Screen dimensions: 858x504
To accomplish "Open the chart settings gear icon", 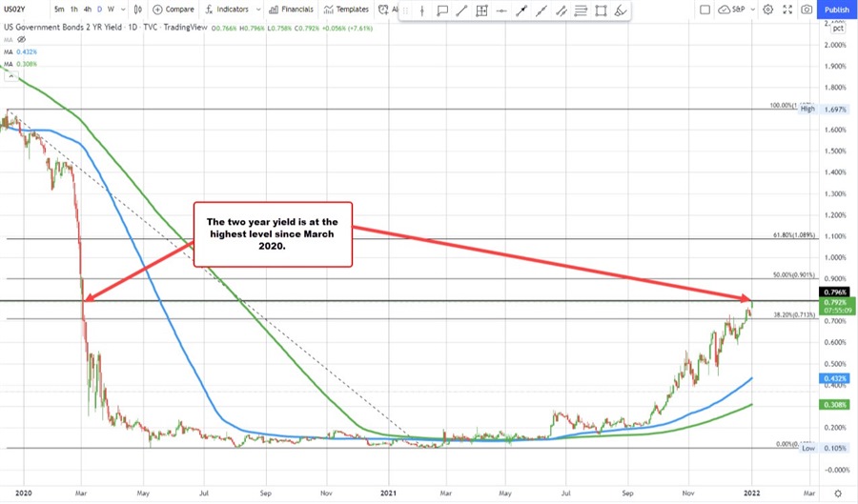I will (x=767, y=10).
